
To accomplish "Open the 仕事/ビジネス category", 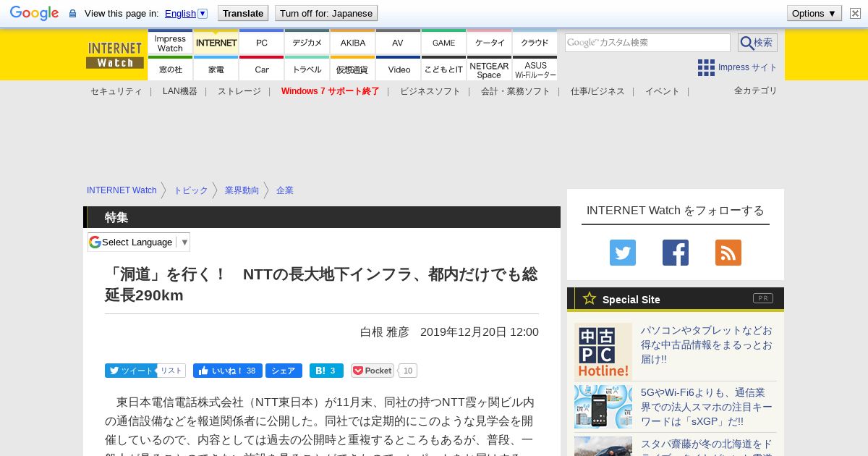I will (x=597, y=91).
